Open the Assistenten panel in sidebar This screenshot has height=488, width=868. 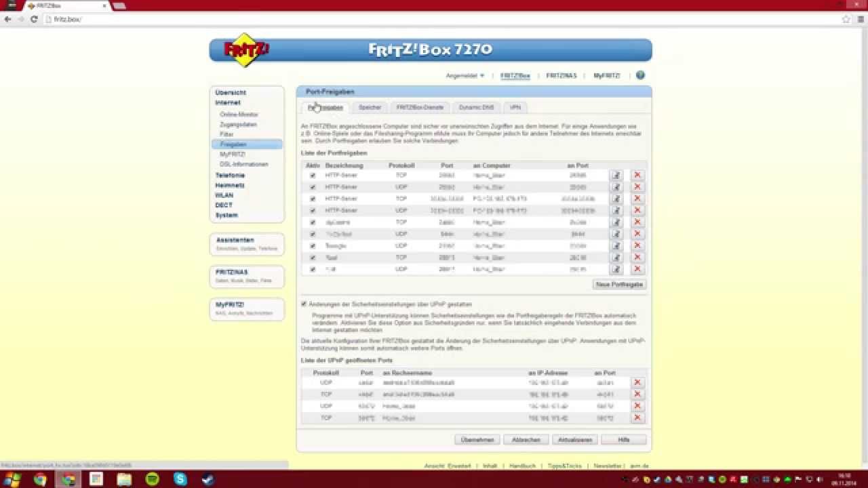tap(247, 244)
